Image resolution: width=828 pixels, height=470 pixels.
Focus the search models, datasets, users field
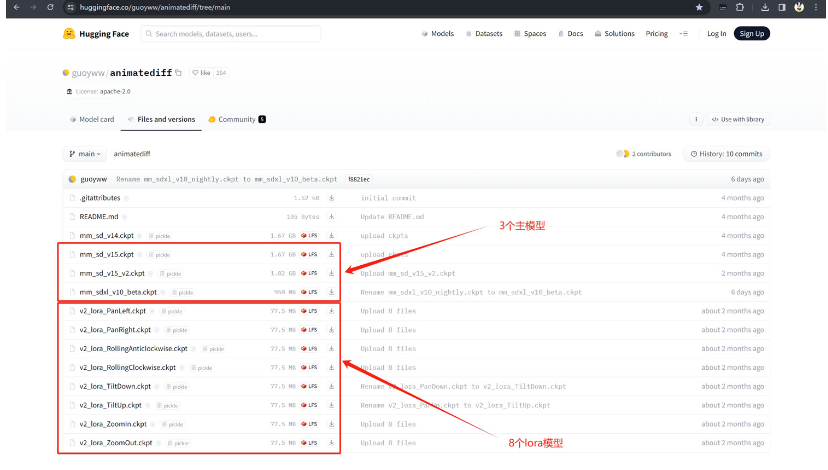click(x=232, y=33)
